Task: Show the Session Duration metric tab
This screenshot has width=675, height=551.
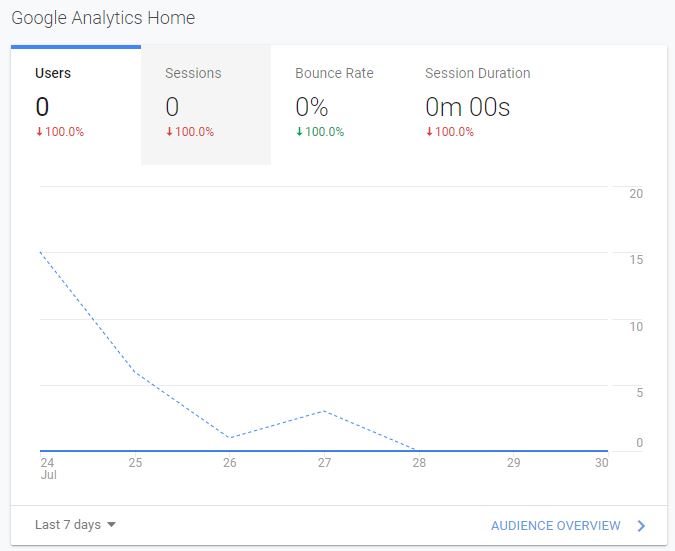Action: tap(477, 105)
